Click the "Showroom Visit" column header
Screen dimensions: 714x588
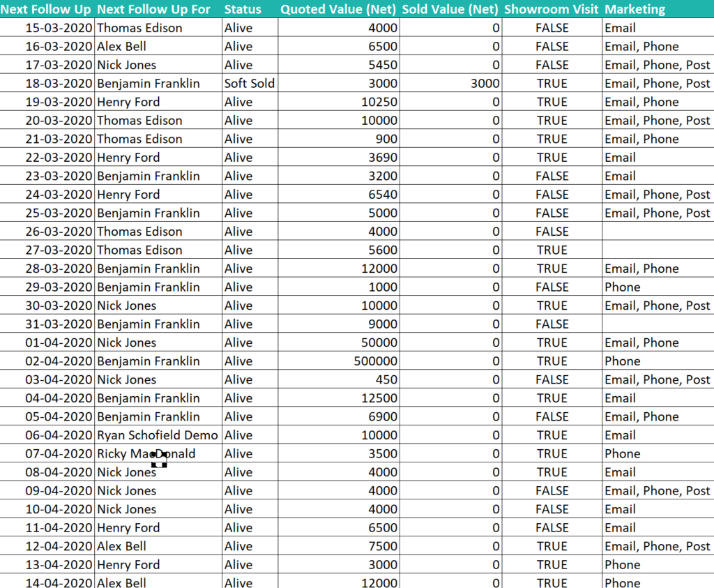pos(552,9)
